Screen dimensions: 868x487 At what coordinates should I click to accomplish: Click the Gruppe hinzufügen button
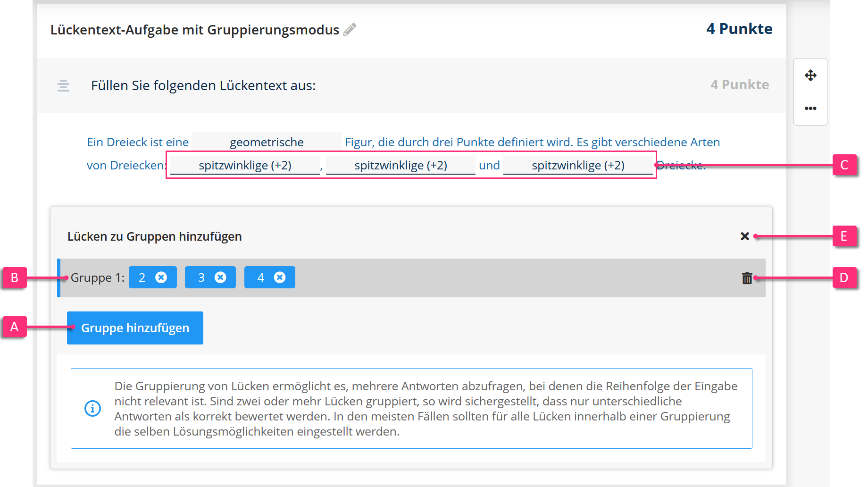tap(135, 328)
